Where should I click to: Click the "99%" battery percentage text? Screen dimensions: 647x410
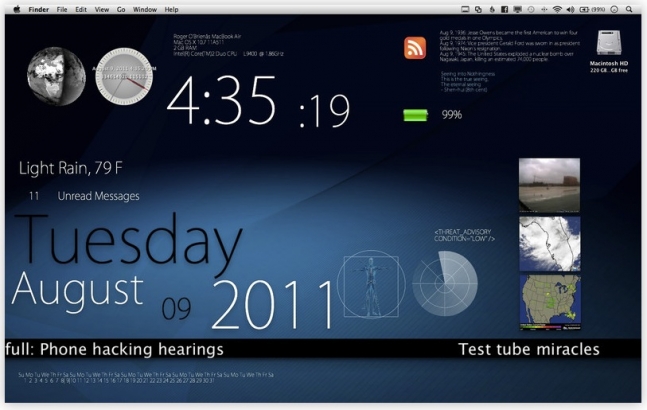pyautogui.click(x=451, y=115)
